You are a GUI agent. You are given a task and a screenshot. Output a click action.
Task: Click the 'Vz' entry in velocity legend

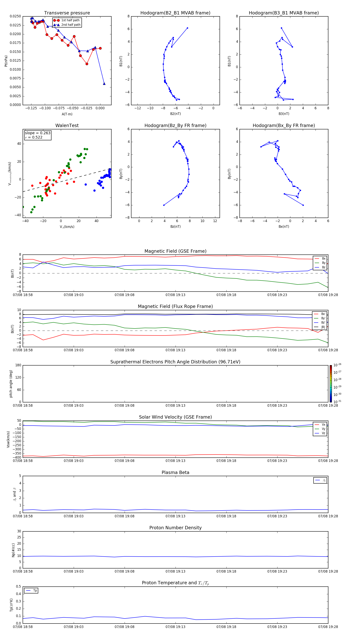click(x=320, y=433)
